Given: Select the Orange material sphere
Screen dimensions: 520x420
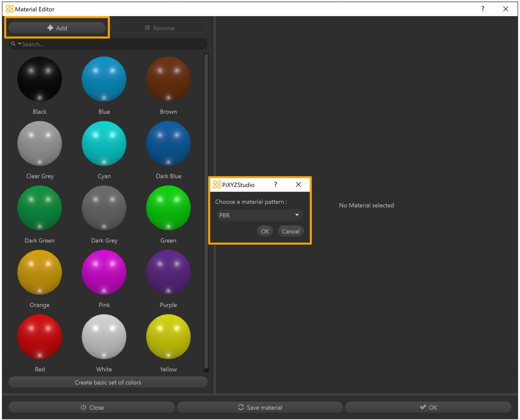Looking at the screenshot, I should pyautogui.click(x=39, y=272).
